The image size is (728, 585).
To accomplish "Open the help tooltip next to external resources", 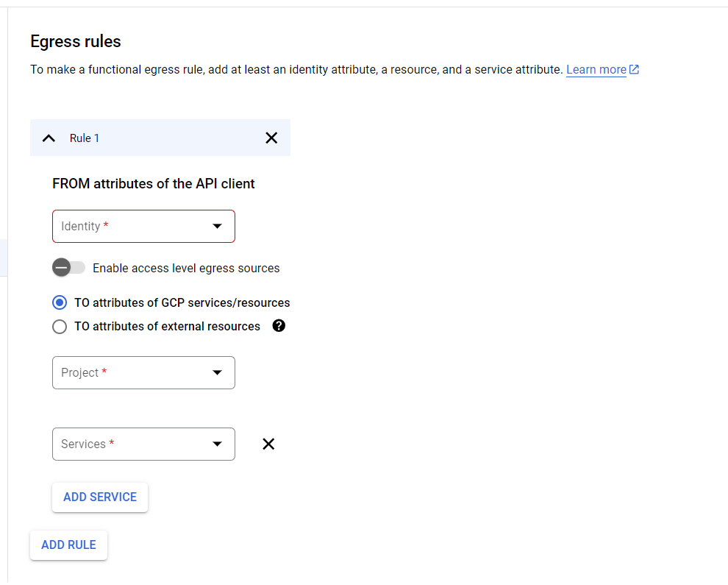I will [278, 326].
